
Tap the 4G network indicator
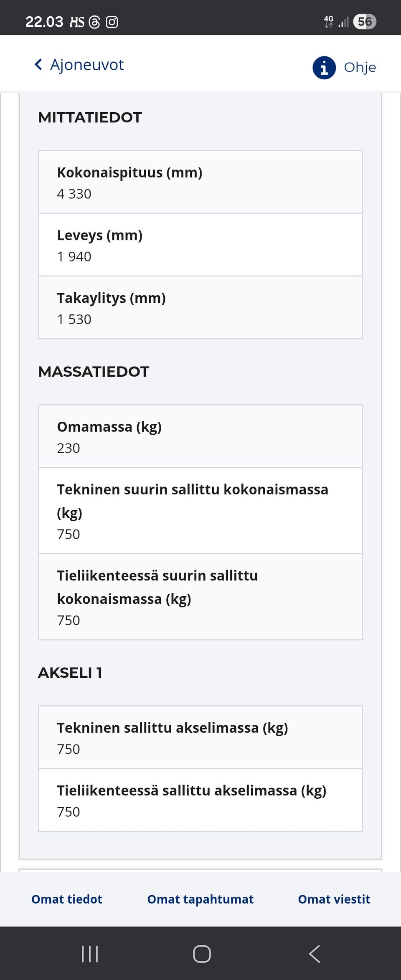coord(330,22)
